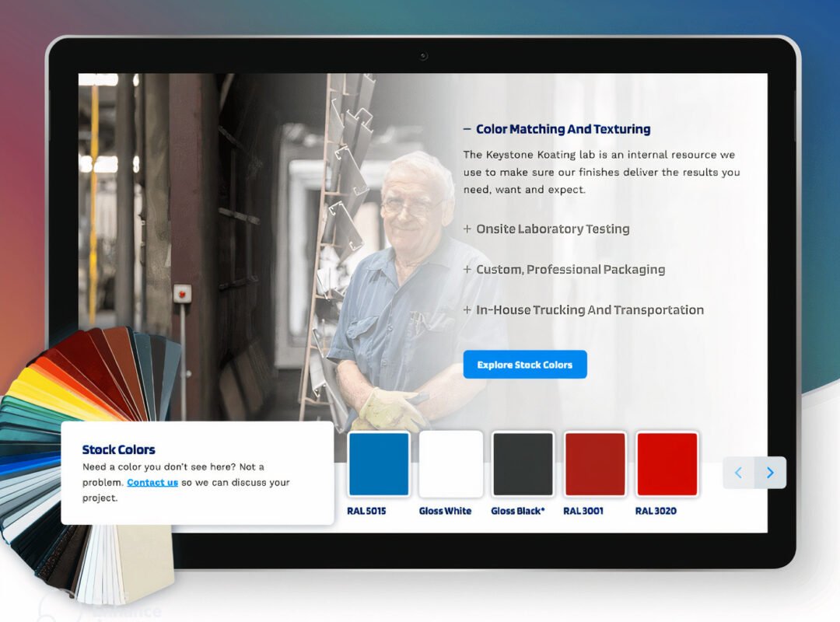Click the RAL 5015 label
The image size is (840, 622).
[366, 511]
